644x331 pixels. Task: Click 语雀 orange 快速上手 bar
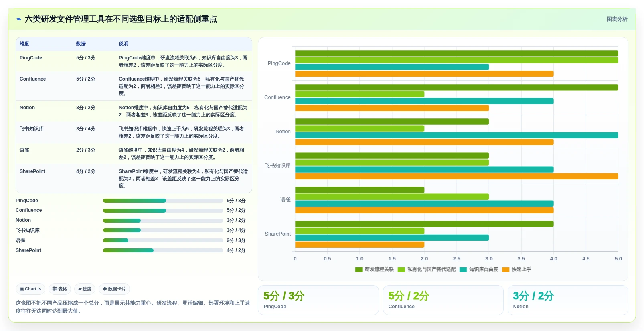(424, 210)
